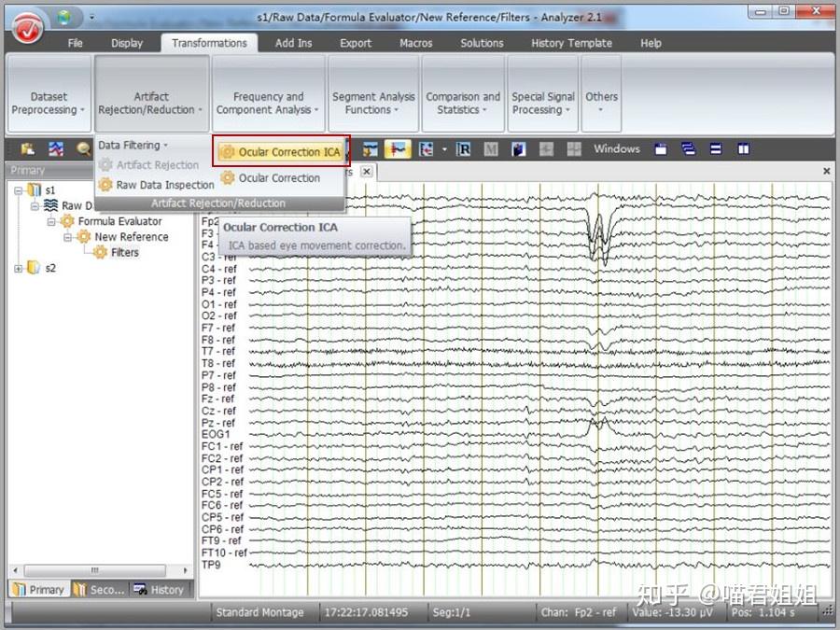The image size is (840, 630).
Task: Open the Data Filtering dropdown
Action: pyautogui.click(x=133, y=146)
